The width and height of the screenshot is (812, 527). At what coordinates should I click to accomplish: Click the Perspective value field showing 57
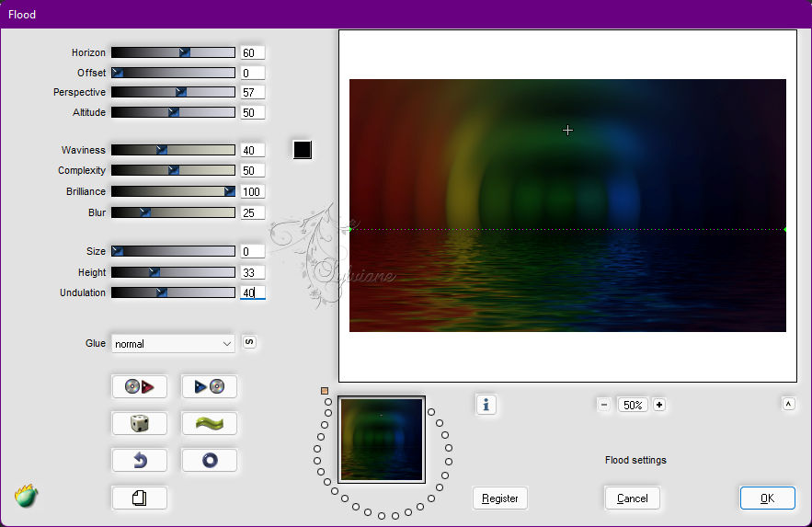253,92
